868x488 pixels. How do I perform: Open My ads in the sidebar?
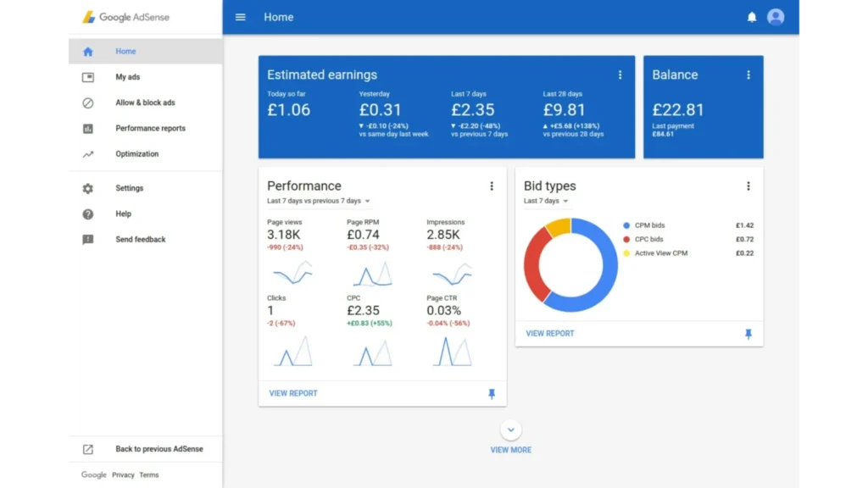point(146,77)
